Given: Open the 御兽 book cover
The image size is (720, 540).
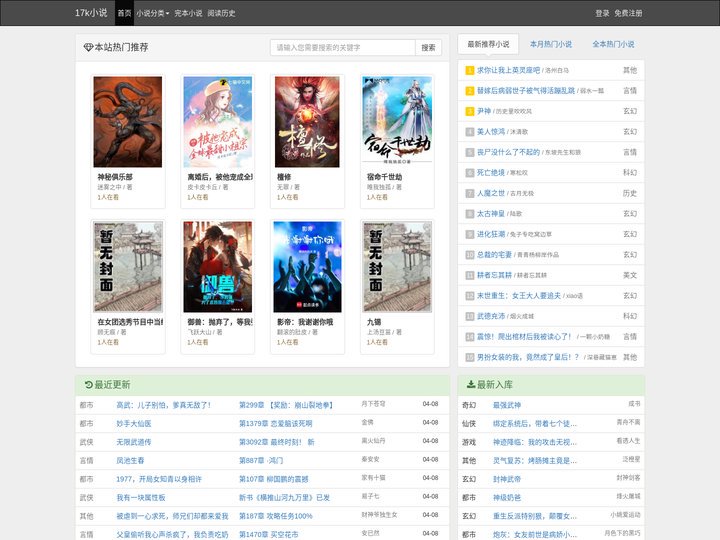Looking at the screenshot, I should click(218, 267).
